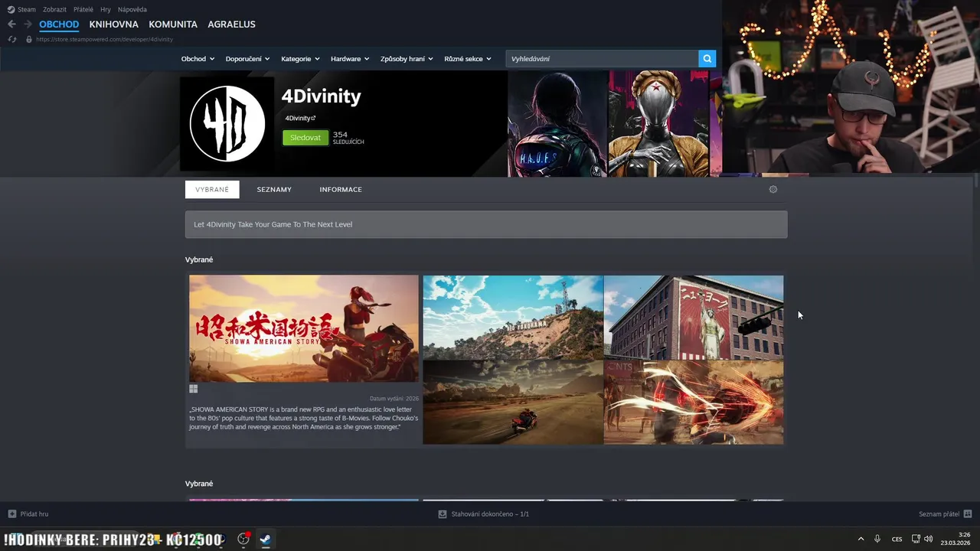Expand the Různé sekce dropdown
This screenshot has width=980, height=551.
coord(468,59)
